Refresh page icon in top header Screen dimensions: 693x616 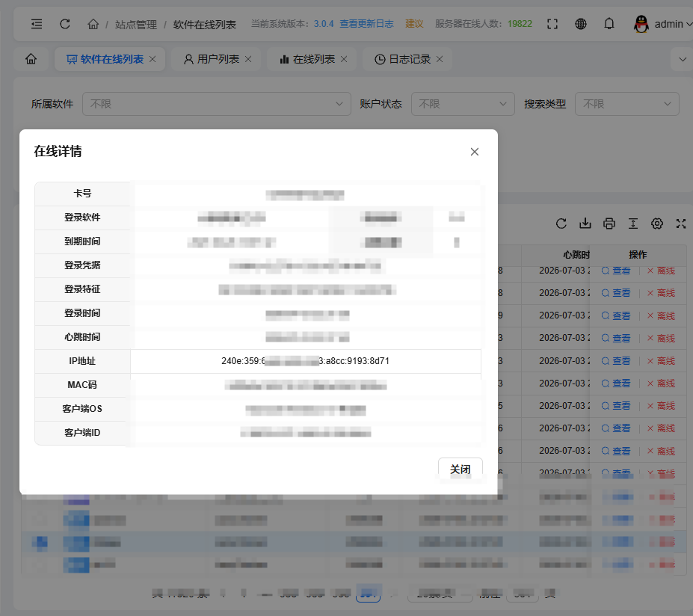pos(65,24)
